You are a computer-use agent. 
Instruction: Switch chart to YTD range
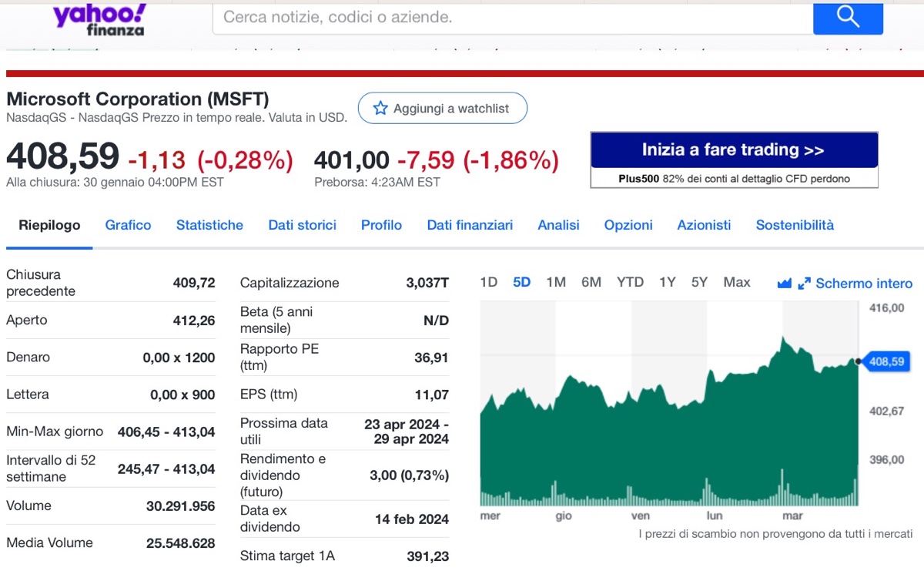coord(630,282)
